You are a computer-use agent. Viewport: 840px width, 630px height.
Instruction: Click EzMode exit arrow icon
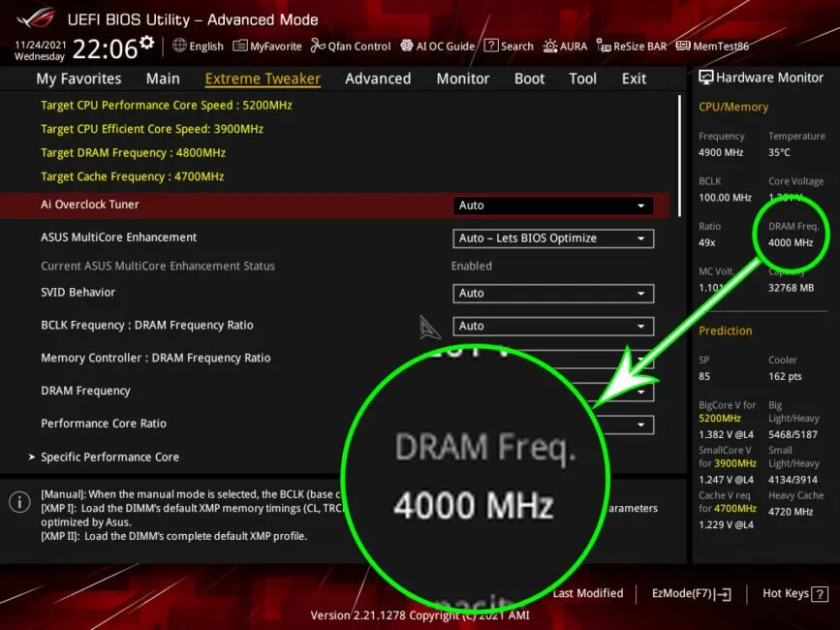pos(723,593)
